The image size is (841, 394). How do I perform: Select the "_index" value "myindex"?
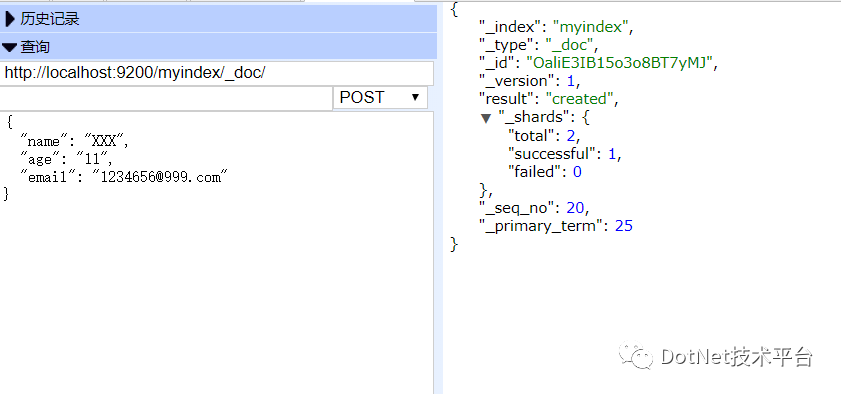[590, 27]
